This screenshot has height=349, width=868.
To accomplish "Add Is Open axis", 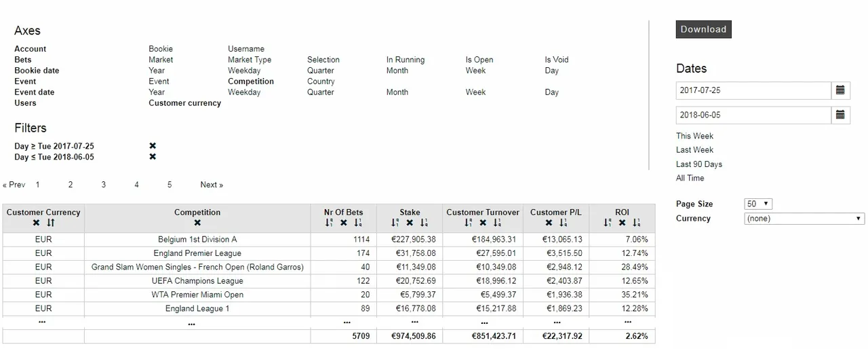I will (479, 60).
